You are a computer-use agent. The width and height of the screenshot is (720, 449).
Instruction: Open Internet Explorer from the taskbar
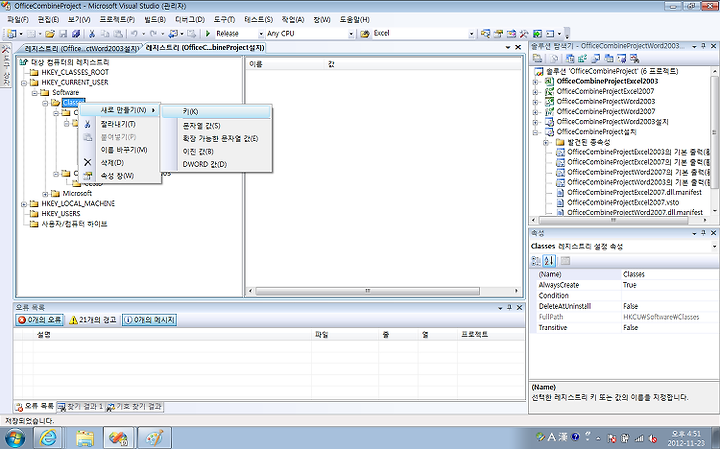click(47, 438)
